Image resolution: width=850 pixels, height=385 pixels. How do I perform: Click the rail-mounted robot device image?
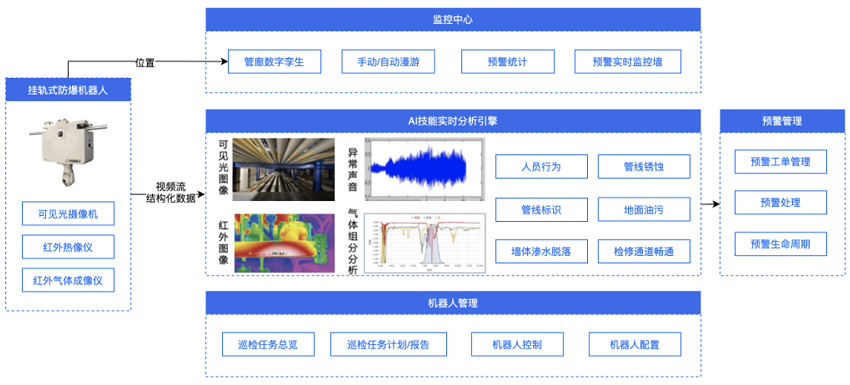tap(68, 149)
